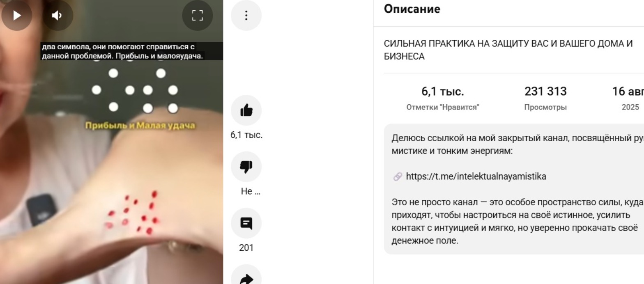Open the comments with 201 replies

pyautogui.click(x=246, y=223)
